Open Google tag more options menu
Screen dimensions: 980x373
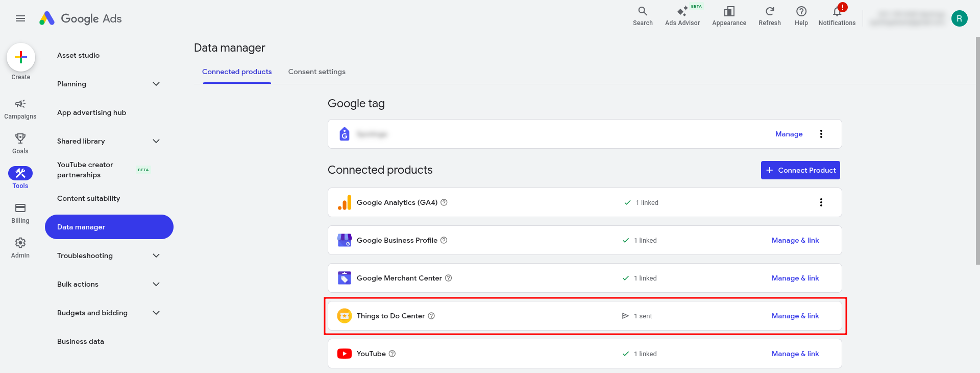(821, 134)
